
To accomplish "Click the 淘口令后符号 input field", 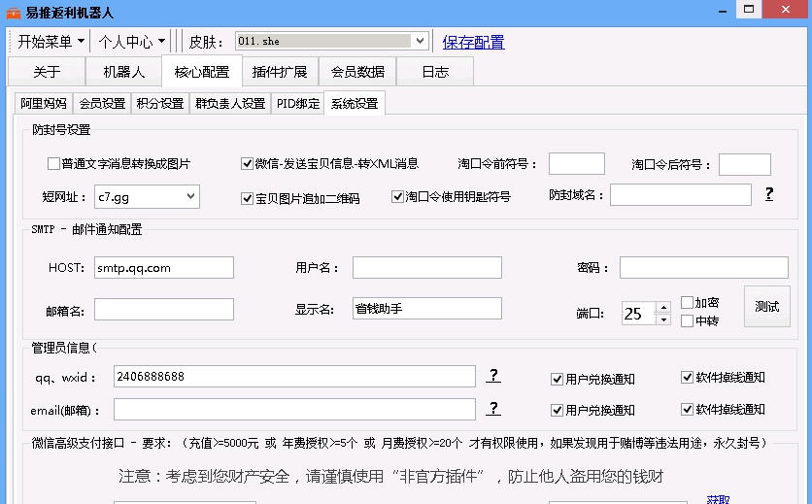I will pos(745,164).
